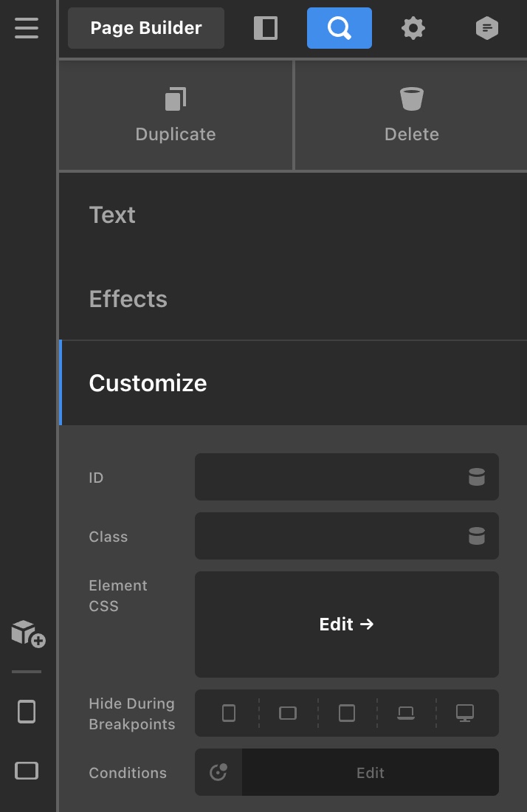Edit the Element CSS

(x=346, y=625)
